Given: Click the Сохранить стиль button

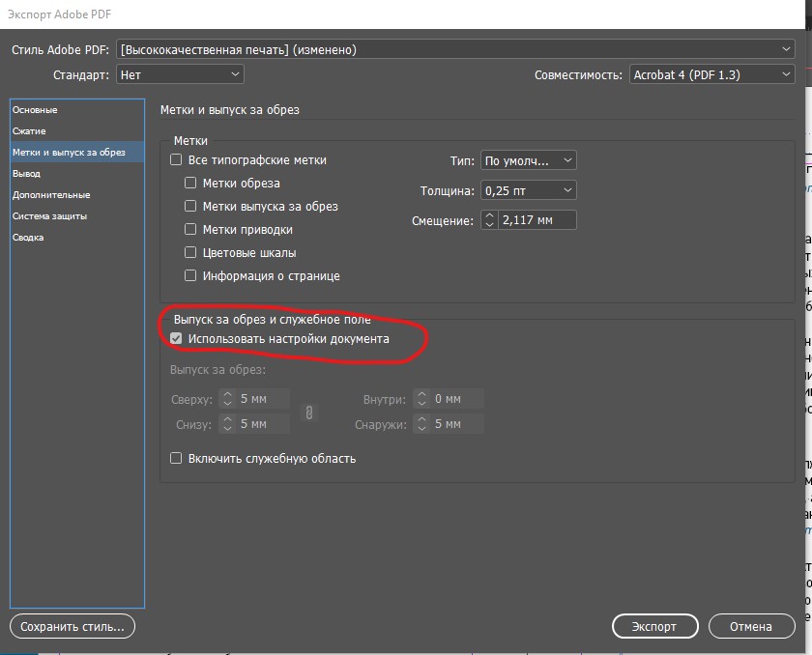Looking at the screenshot, I should point(72,627).
